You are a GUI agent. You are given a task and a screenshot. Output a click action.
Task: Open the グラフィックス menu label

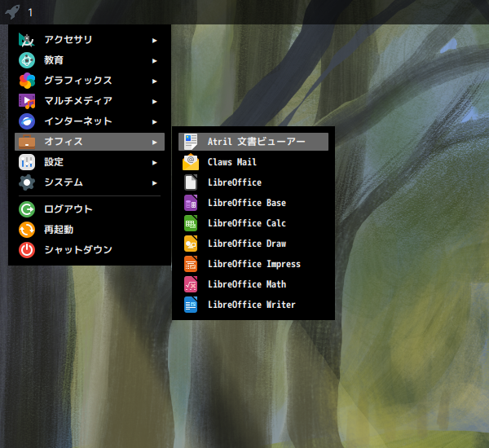[78, 81]
